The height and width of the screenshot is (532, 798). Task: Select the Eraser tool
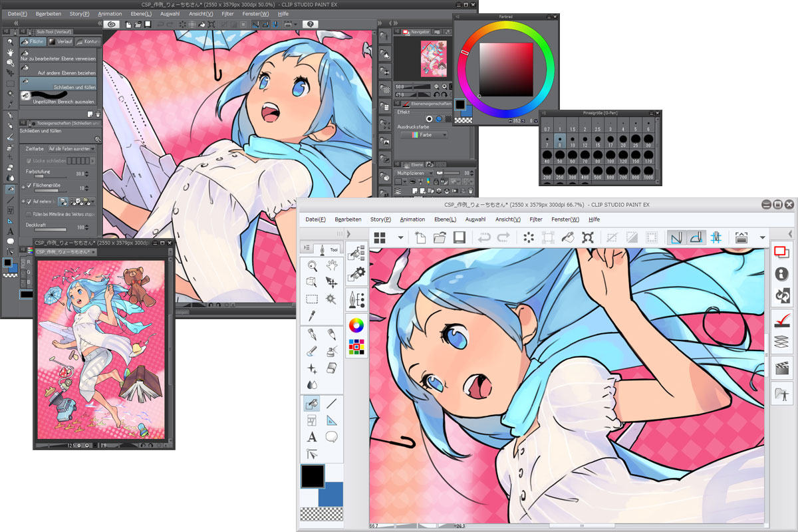click(x=330, y=368)
